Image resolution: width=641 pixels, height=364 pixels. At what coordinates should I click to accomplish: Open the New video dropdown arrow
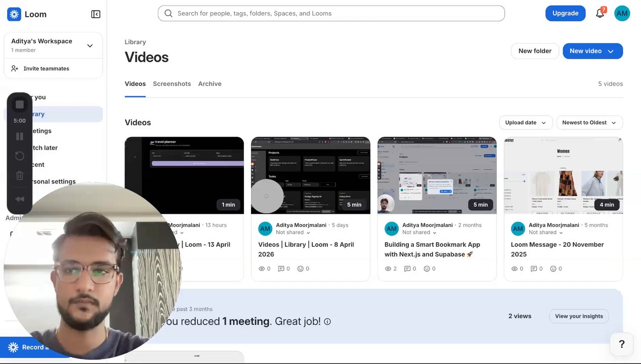[611, 51]
